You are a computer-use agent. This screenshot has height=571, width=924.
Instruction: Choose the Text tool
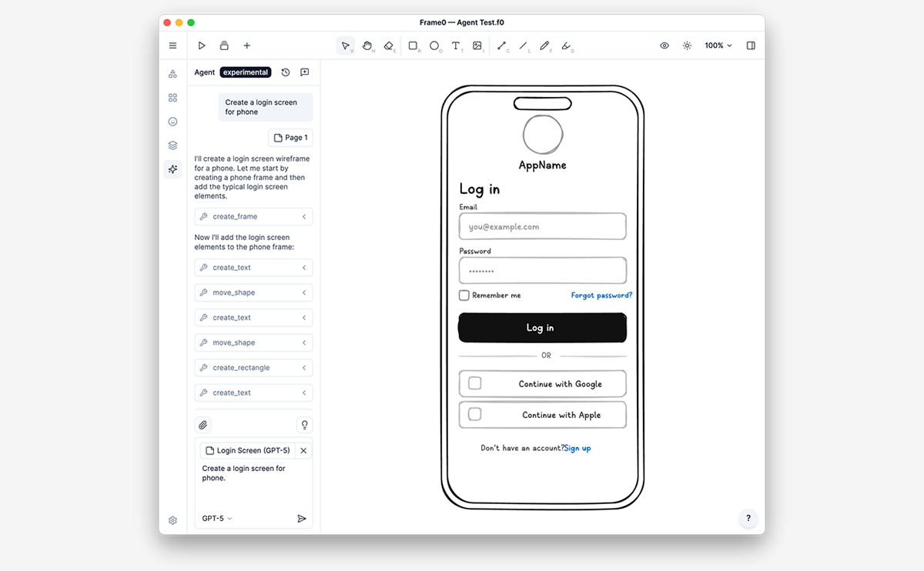[x=456, y=46]
